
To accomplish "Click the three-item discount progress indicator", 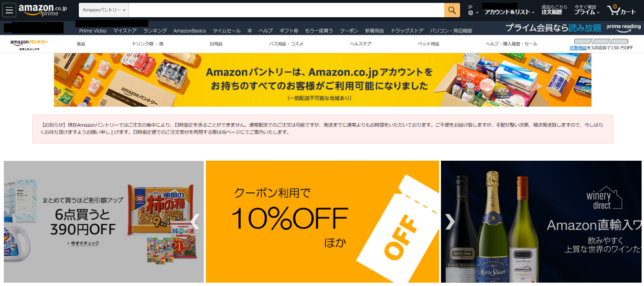I will click(601, 42).
